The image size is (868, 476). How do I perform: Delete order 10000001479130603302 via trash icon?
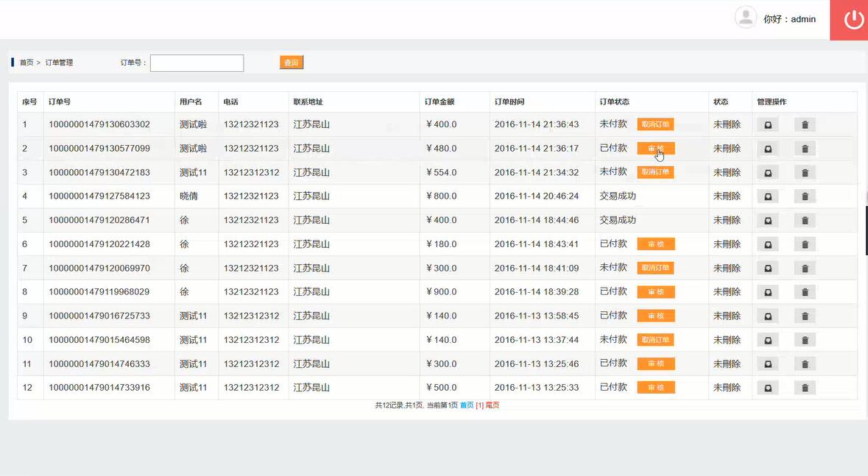coord(805,124)
